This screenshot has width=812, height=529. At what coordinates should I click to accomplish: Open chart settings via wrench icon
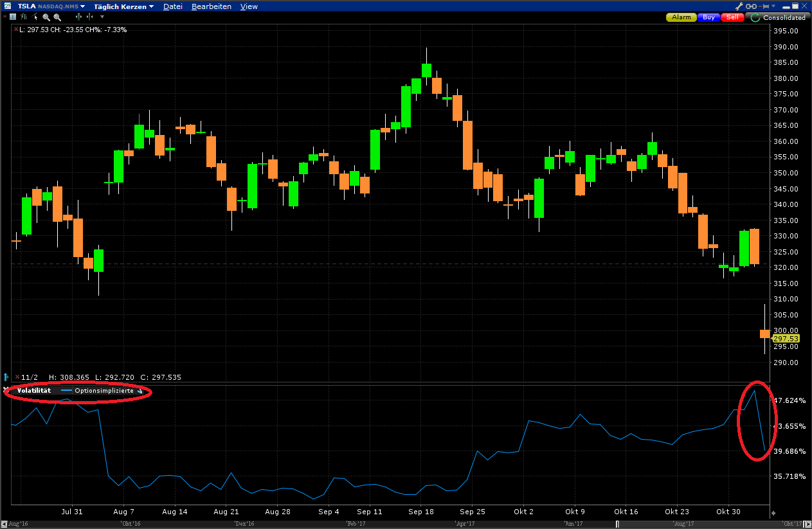pos(739,6)
